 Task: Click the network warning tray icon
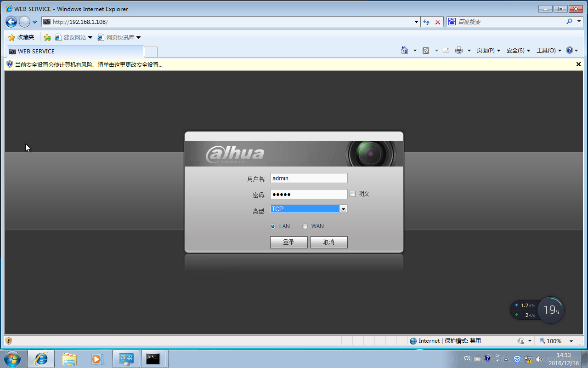point(529,359)
